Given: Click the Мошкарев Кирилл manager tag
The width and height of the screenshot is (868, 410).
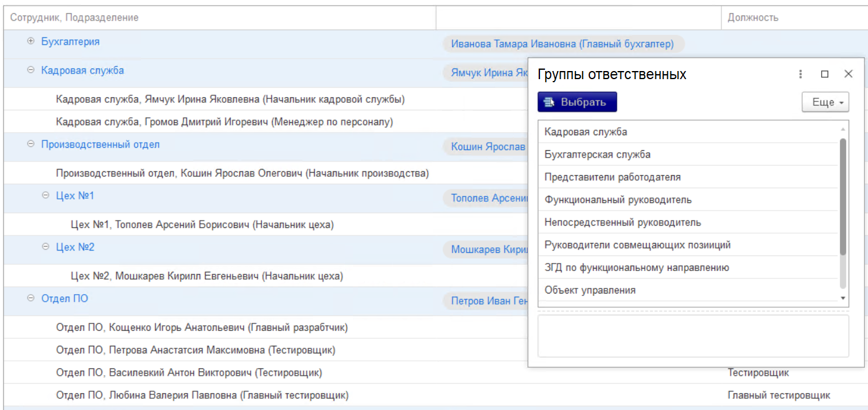Looking at the screenshot, I should click(486, 250).
